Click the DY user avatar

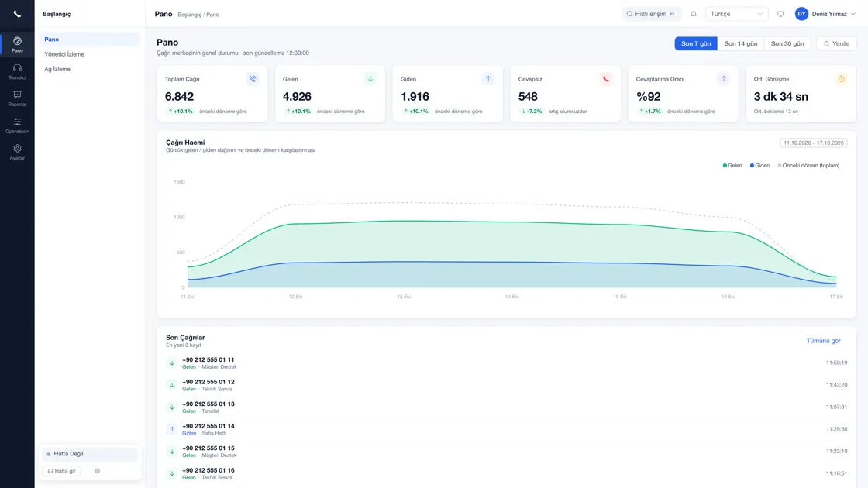pyautogui.click(x=801, y=14)
